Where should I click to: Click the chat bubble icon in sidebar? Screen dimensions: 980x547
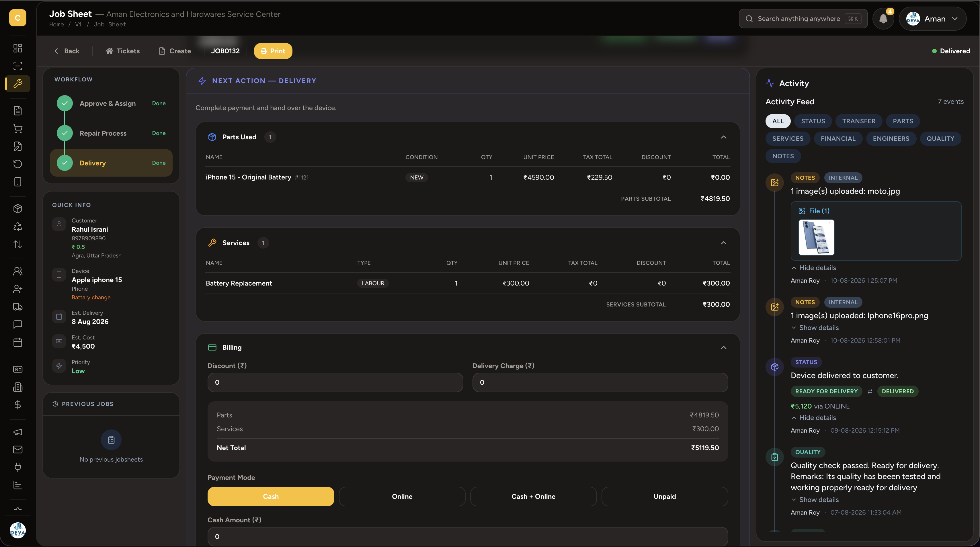(x=17, y=325)
